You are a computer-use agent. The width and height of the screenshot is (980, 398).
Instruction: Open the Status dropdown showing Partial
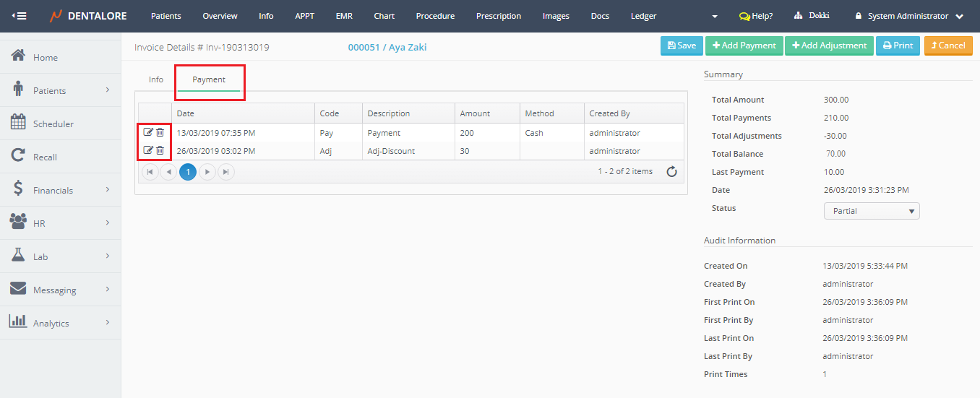pyautogui.click(x=872, y=211)
